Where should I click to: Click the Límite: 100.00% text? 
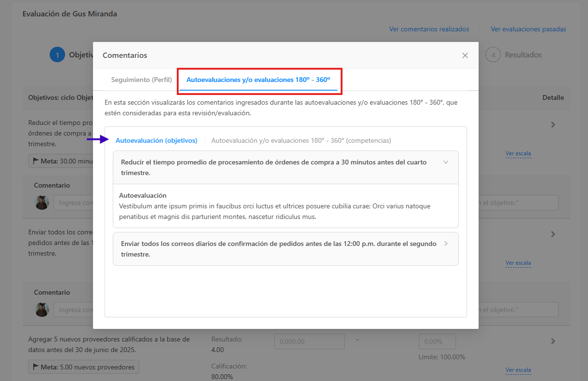[x=442, y=357]
